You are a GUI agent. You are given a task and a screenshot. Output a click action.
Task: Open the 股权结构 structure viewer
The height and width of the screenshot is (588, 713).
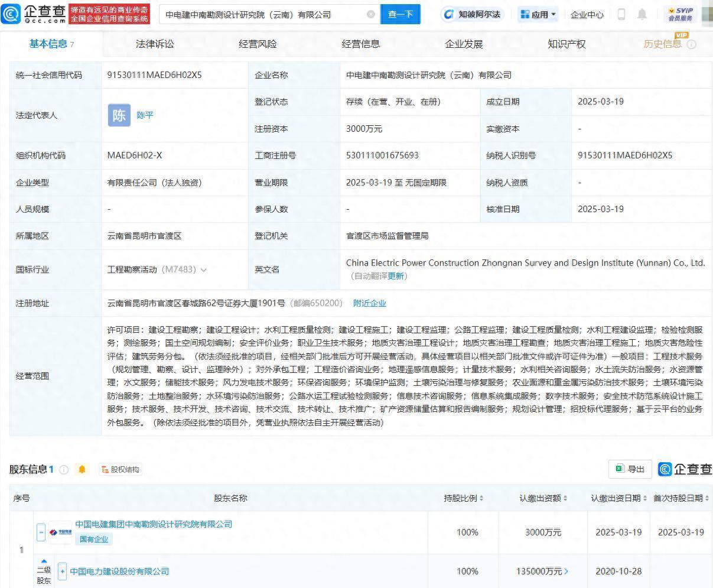tap(121, 469)
